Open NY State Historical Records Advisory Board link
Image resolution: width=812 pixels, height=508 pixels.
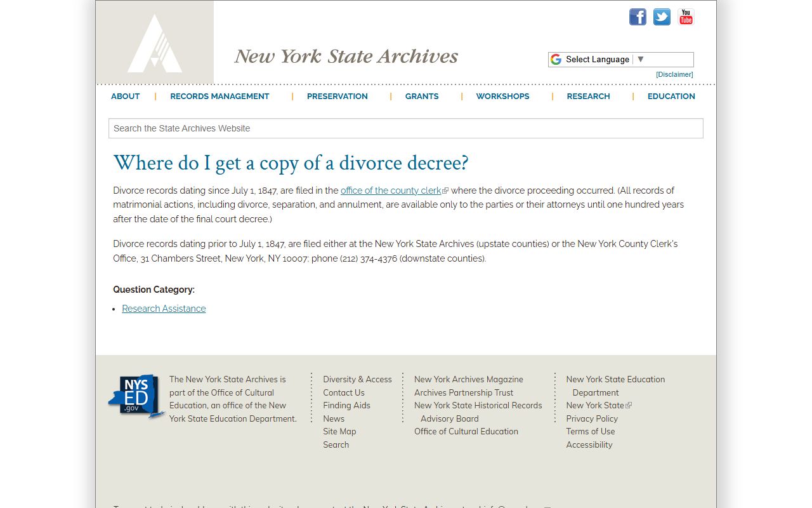[478, 412]
